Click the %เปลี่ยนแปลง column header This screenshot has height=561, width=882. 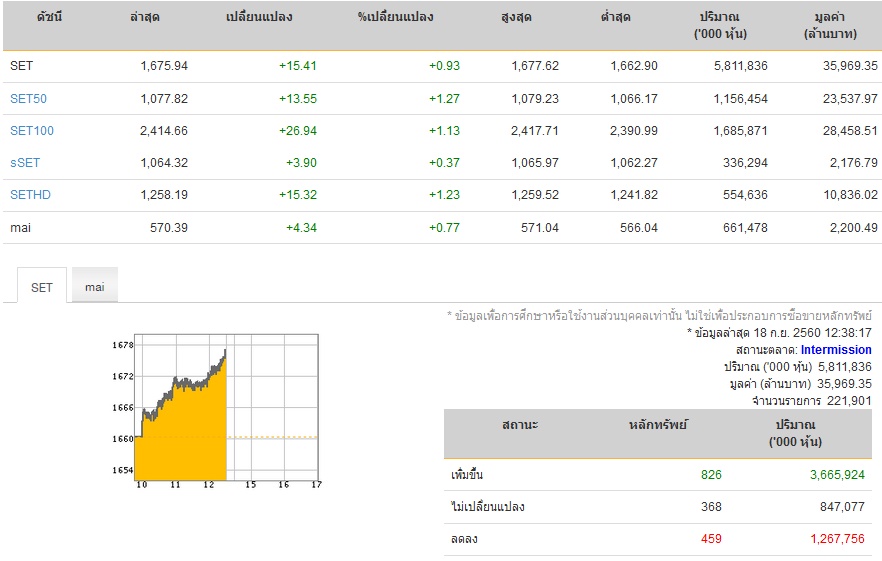tap(395, 17)
